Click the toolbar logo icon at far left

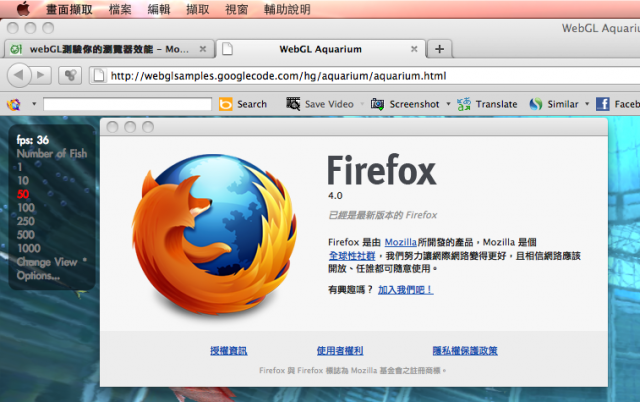tap(14, 104)
